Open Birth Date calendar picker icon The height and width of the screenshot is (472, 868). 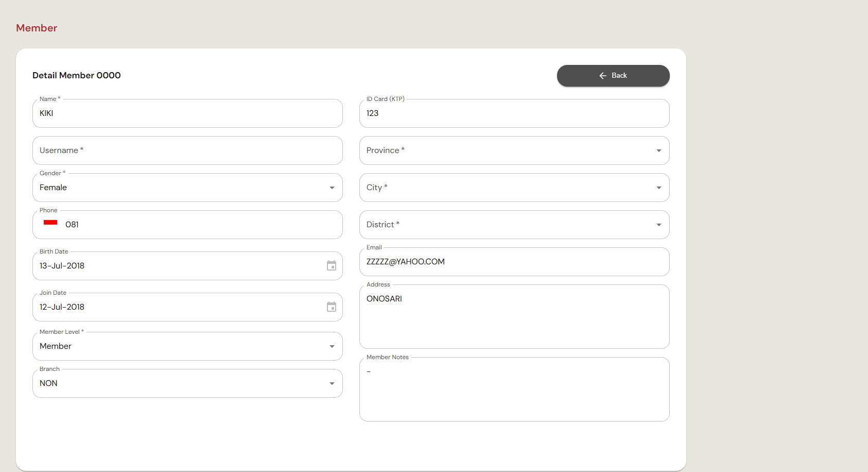tap(332, 266)
